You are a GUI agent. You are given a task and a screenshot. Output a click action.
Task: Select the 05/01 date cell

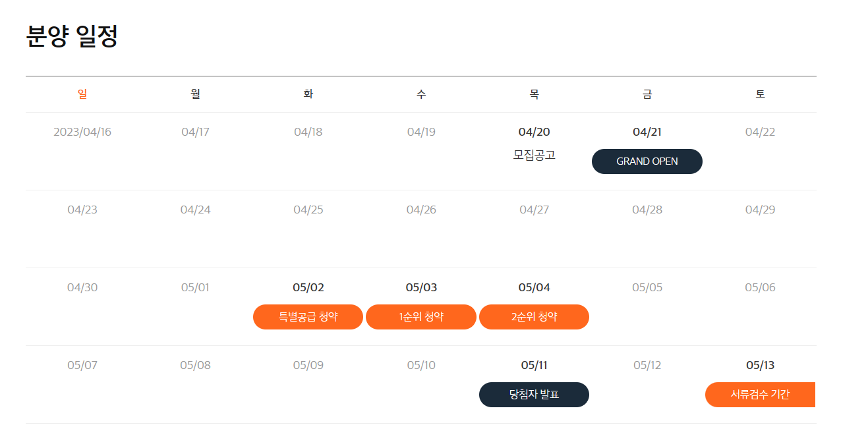click(195, 287)
